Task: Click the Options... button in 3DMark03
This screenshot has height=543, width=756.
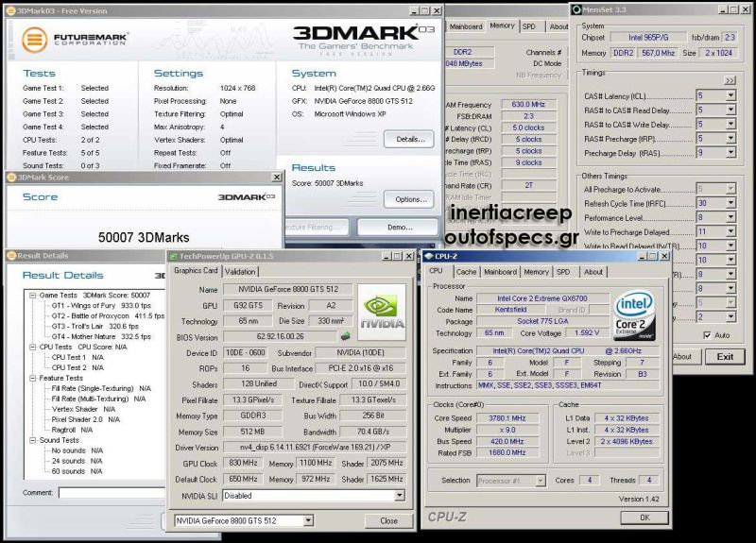Action: (x=409, y=199)
